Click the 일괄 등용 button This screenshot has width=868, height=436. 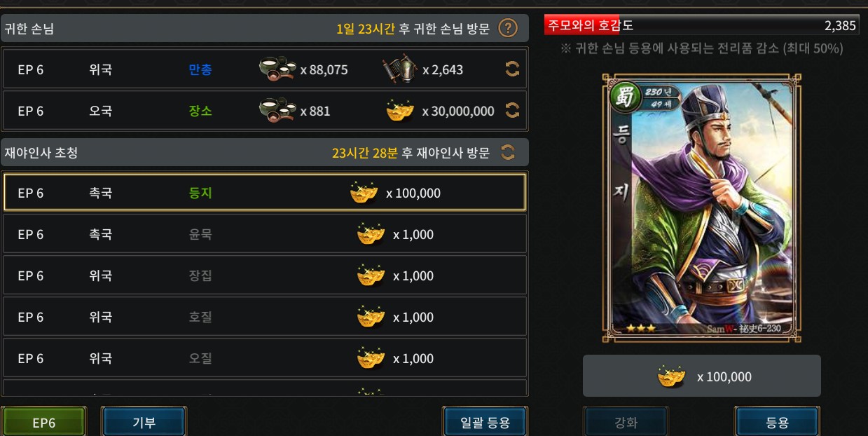485,422
